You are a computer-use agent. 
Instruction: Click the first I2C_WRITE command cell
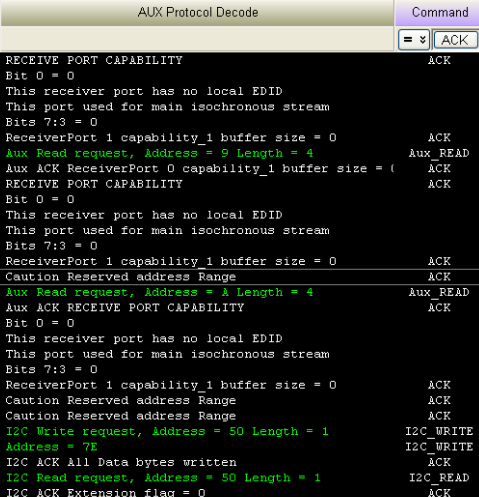(439, 431)
